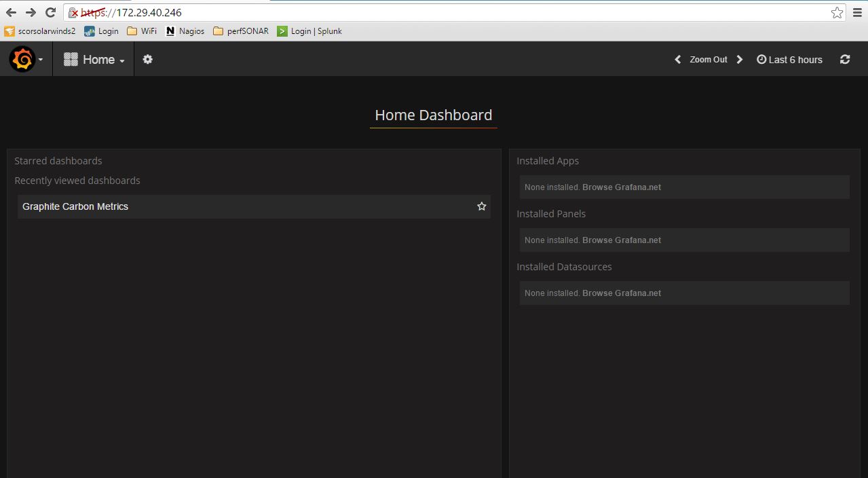The height and width of the screenshot is (478, 868).
Task: Open the Login bookmark
Action: pyautogui.click(x=102, y=31)
